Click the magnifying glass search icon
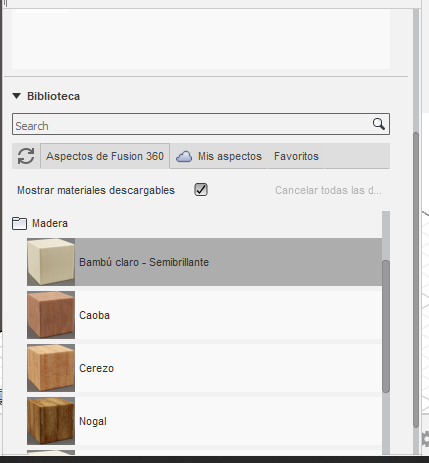 pos(379,124)
